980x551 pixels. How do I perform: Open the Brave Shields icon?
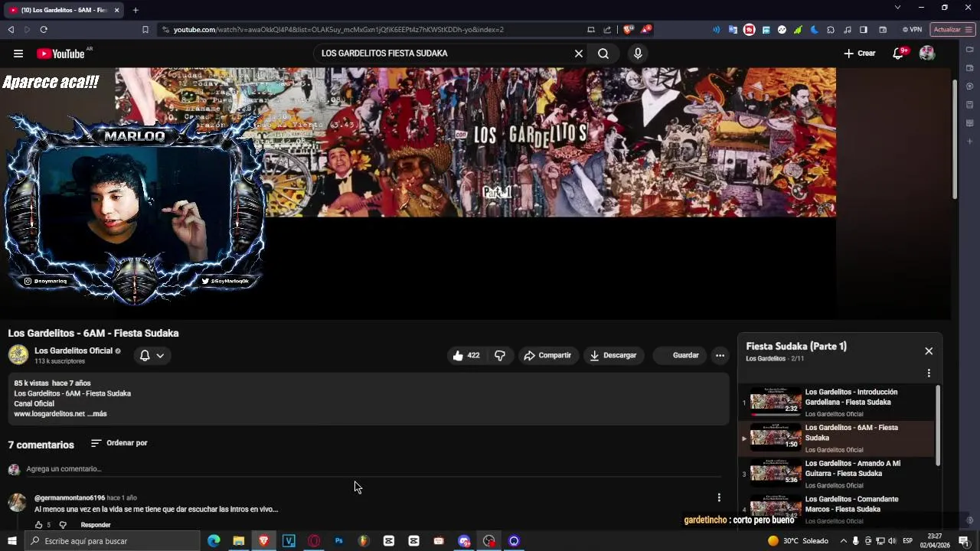point(628,29)
